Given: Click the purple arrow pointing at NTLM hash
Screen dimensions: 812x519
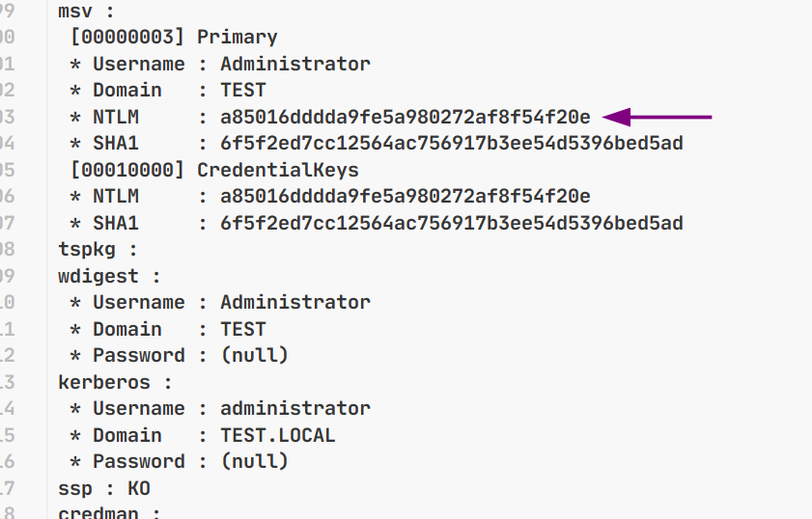Looking at the screenshot, I should click(x=658, y=117).
